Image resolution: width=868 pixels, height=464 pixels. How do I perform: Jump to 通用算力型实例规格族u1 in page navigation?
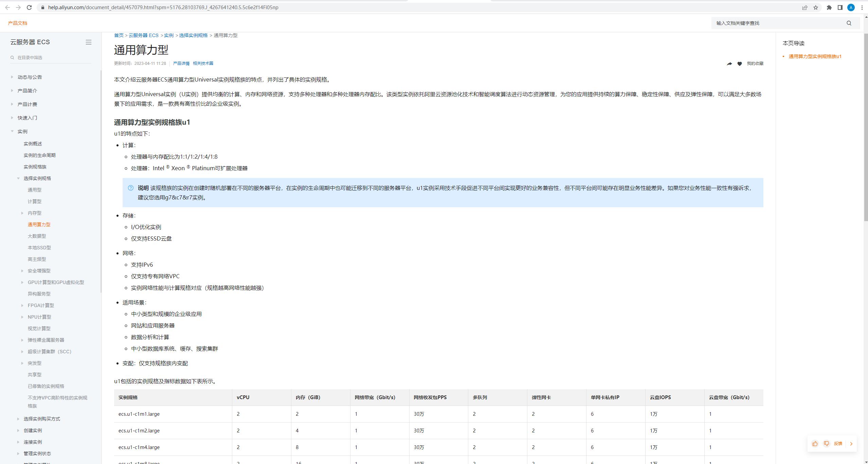coord(815,56)
